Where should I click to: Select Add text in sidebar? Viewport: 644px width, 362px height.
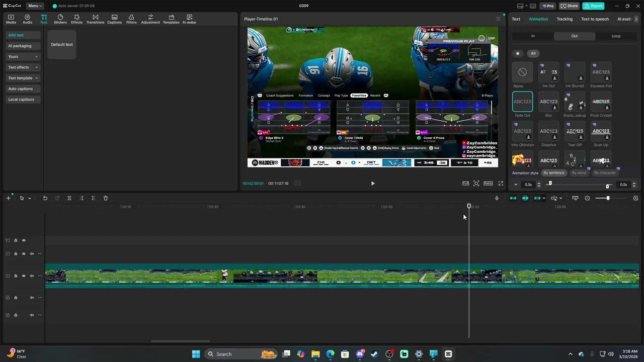[x=23, y=35]
